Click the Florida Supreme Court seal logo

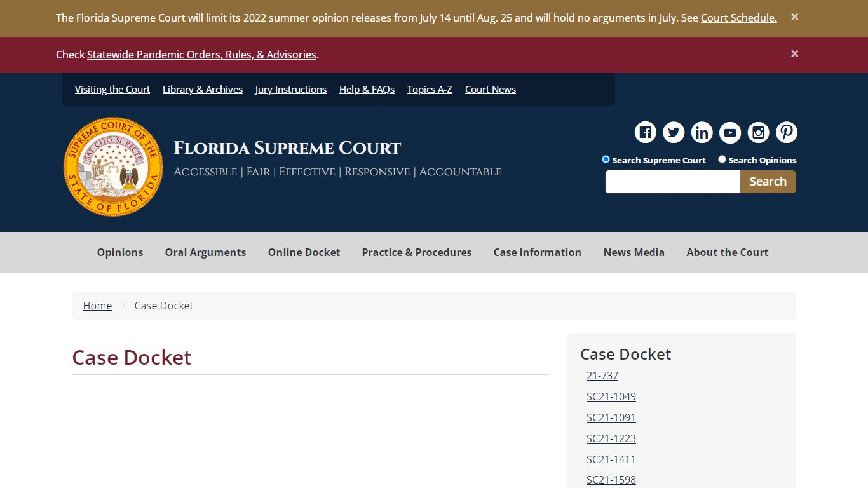(113, 166)
